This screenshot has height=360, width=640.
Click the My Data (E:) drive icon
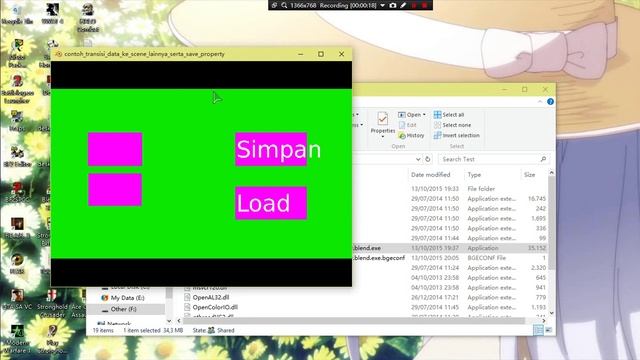tap(104, 298)
